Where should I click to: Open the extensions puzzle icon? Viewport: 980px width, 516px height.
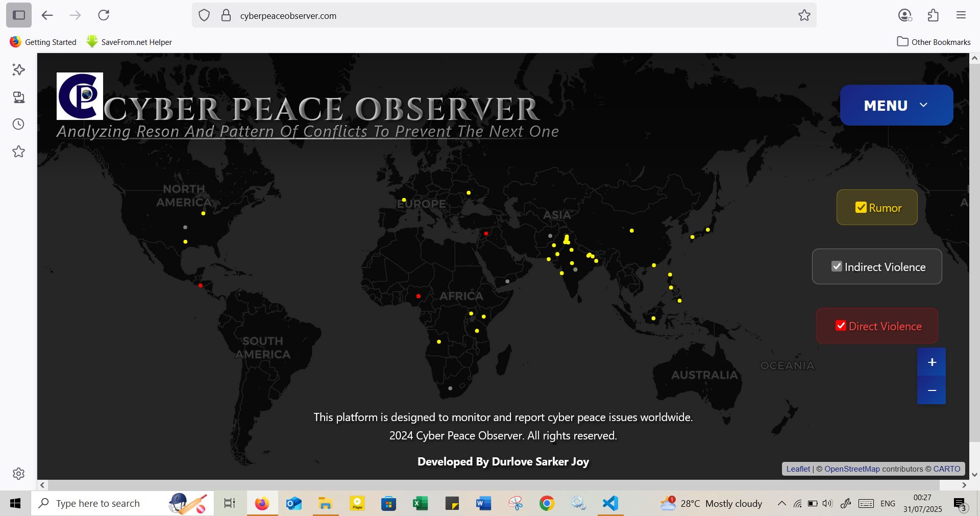(x=934, y=15)
